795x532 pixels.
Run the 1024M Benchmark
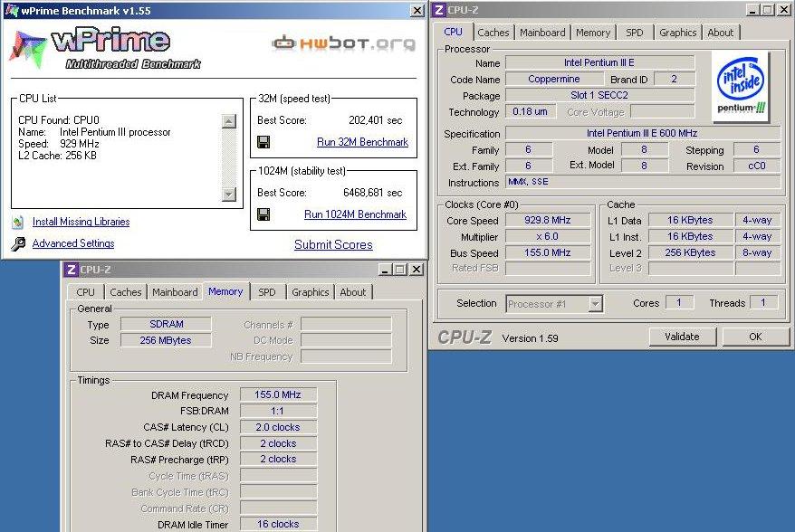click(356, 214)
